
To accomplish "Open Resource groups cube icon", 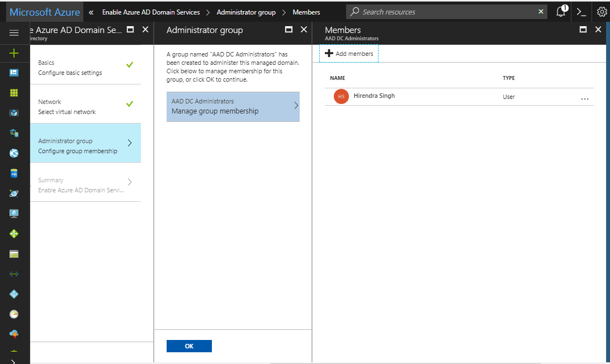I will coord(14,113).
